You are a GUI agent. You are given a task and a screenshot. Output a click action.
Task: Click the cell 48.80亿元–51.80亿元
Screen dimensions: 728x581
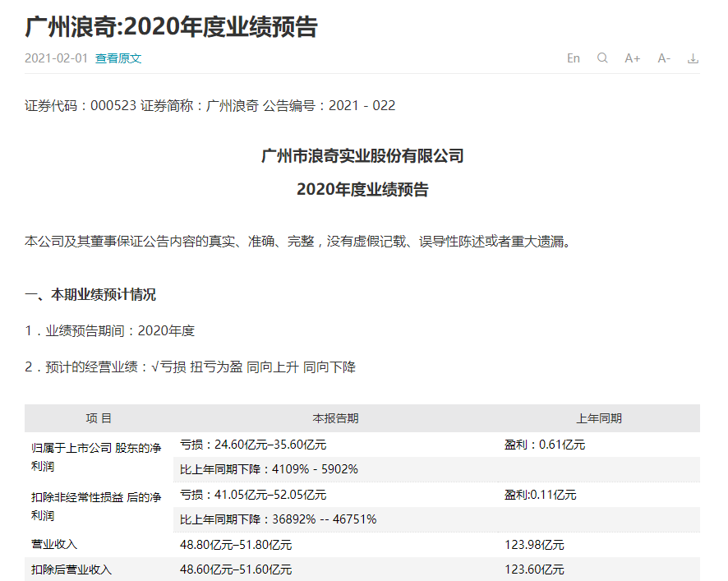(236, 545)
